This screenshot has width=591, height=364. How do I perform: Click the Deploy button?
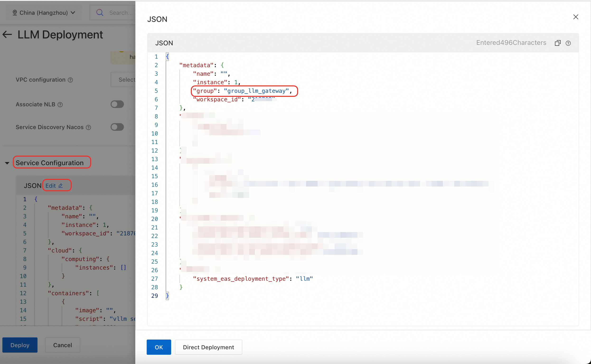tap(20, 345)
